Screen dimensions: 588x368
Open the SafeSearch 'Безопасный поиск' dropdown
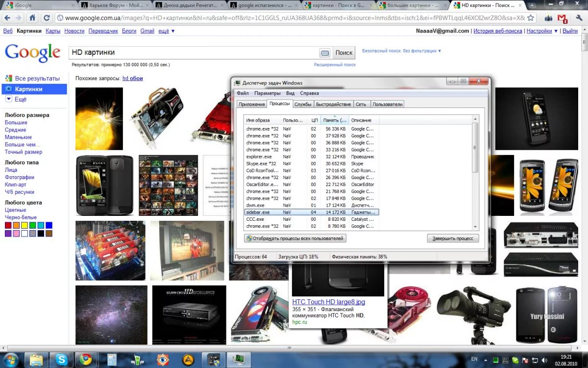401,51
